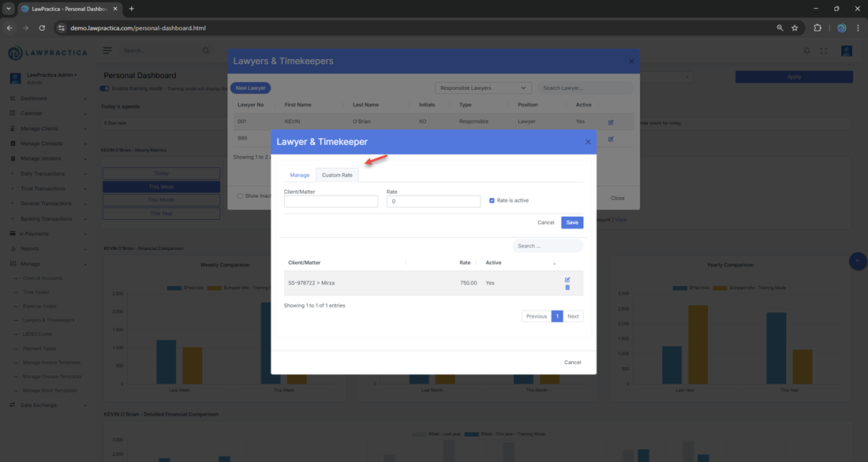Expand the Manage Clients sidebar menu

tap(47, 129)
